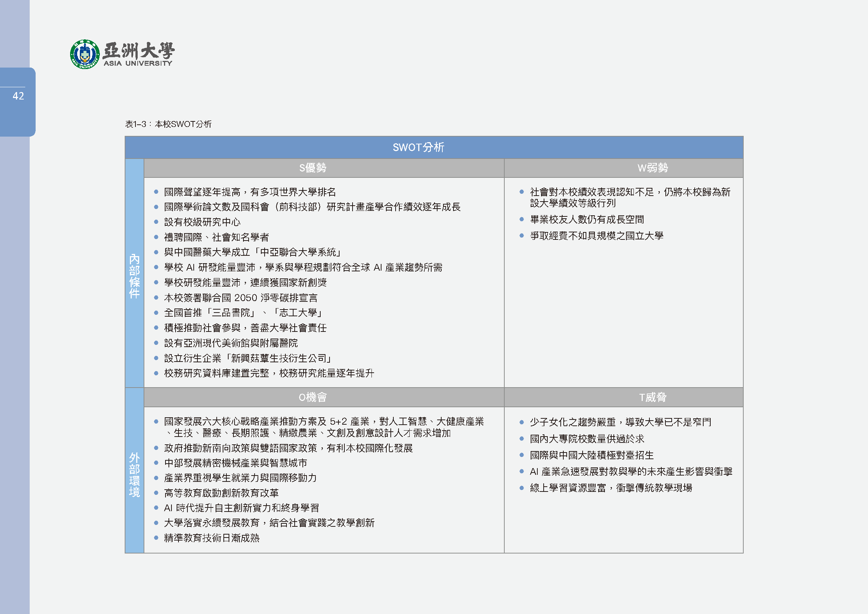Click the line 產業界重視學生就業力與國際移動力
868x614 pixels.
240,478
